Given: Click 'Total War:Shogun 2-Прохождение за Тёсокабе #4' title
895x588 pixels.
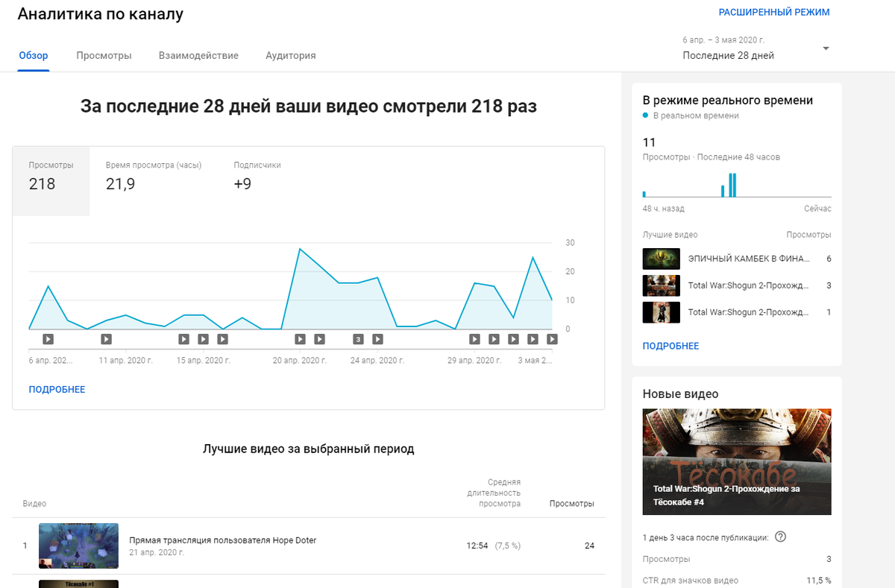Looking at the screenshot, I should point(726,496).
